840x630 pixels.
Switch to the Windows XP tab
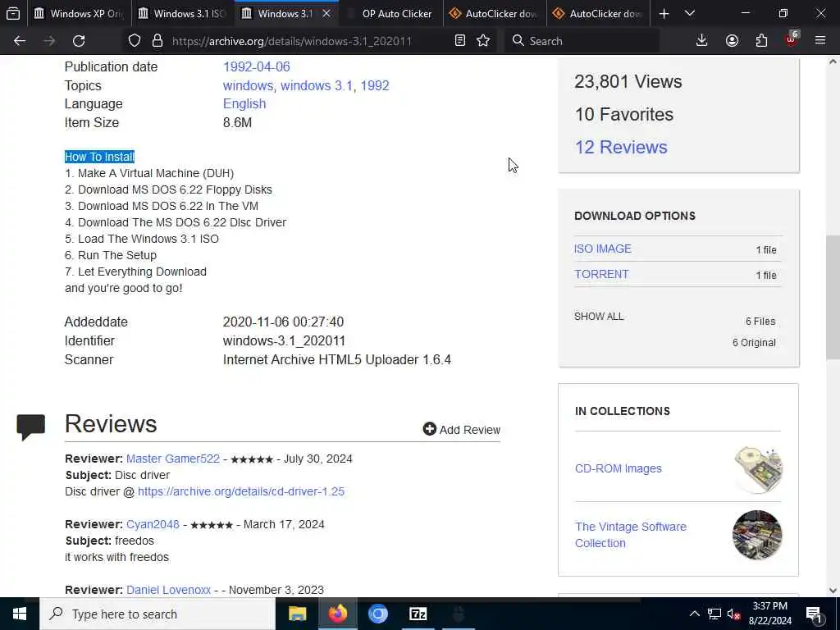pos(78,13)
